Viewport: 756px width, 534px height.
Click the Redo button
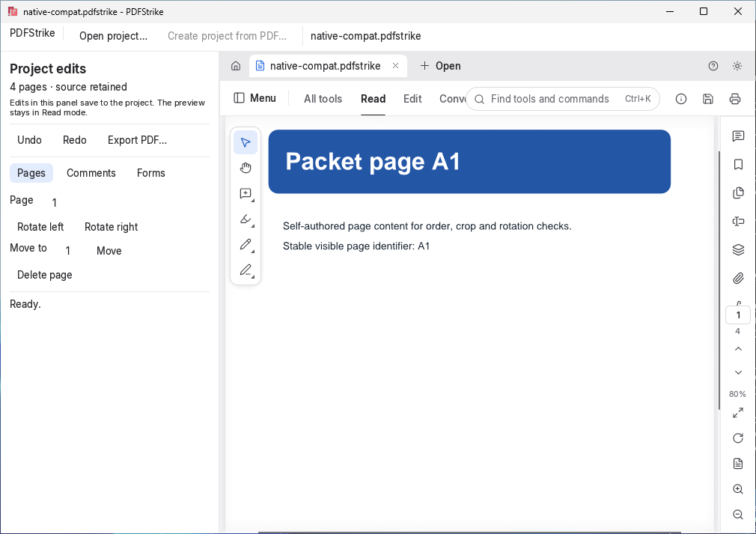point(75,140)
